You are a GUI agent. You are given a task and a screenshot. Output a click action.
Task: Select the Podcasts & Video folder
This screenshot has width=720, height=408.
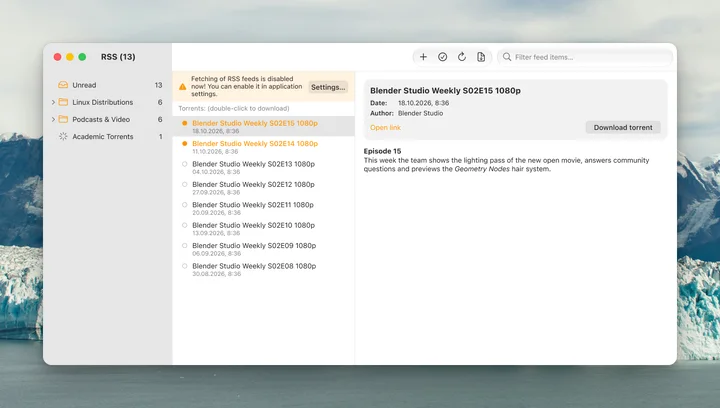click(x=109, y=119)
